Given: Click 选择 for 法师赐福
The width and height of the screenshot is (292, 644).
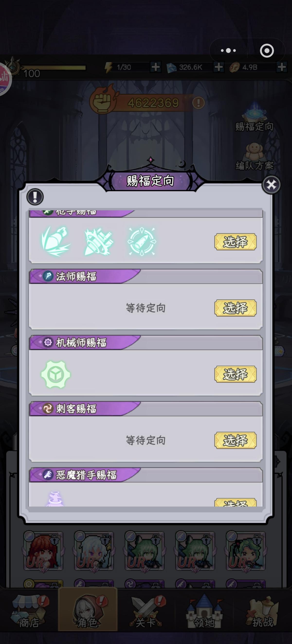Looking at the screenshot, I should (235, 308).
